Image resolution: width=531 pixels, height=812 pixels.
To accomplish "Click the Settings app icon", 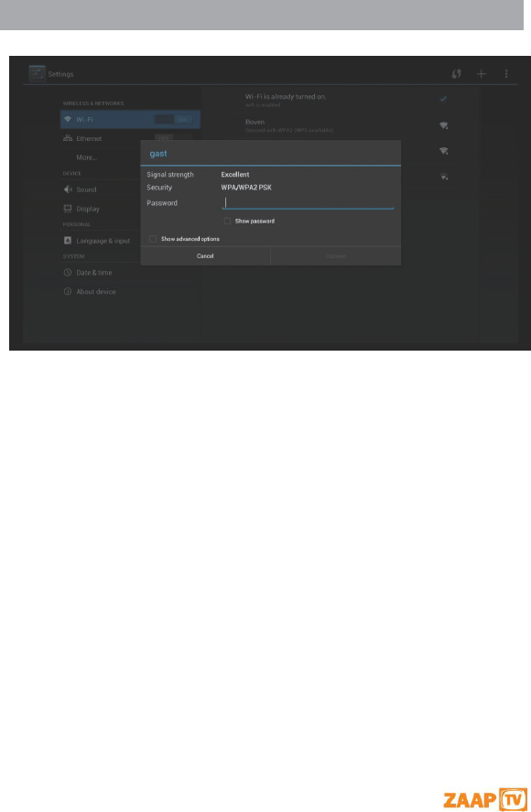I will (37, 74).
